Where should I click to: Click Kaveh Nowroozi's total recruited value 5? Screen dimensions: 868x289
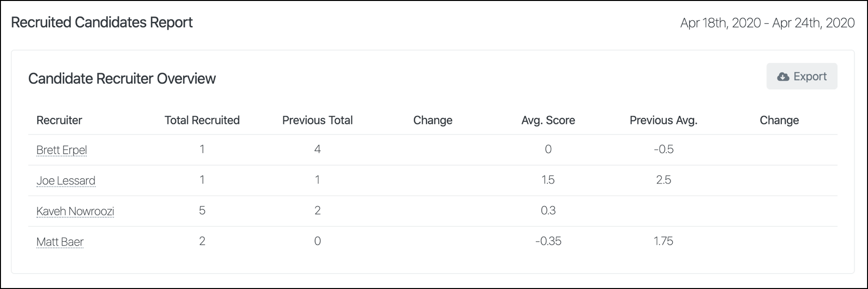click(x=202, y=210)
